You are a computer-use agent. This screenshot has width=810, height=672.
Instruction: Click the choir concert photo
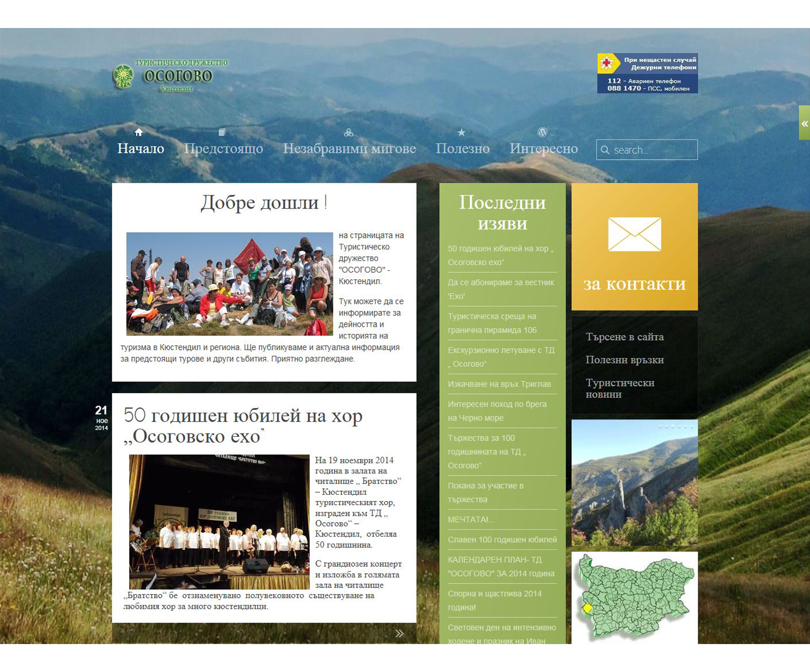[219, 522]
